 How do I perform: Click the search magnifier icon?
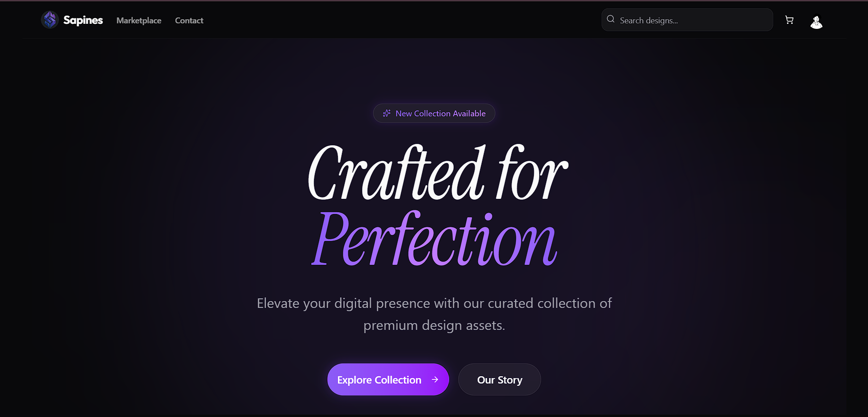(x=611, y=19)
